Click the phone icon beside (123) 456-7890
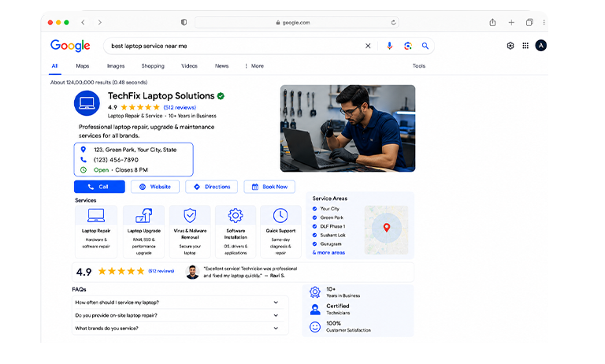Image resolution: width=605 pixels, height=364 pixels. (83, 159)
